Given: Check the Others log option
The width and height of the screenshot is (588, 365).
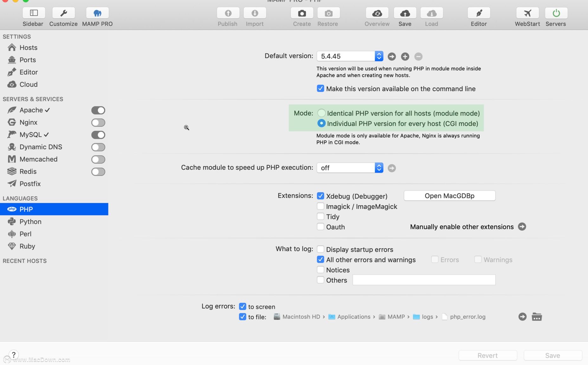Looking at the screenshot, I should tap(320, 280).
